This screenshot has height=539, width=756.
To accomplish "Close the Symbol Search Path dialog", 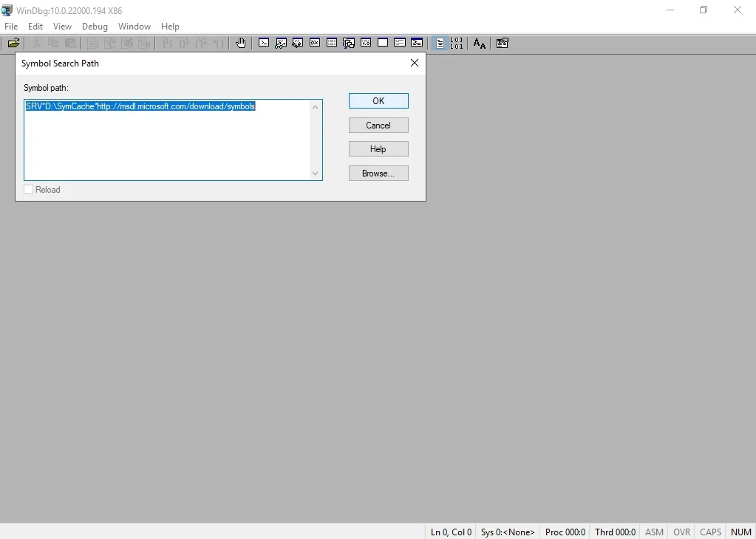I will pos(415,63).
